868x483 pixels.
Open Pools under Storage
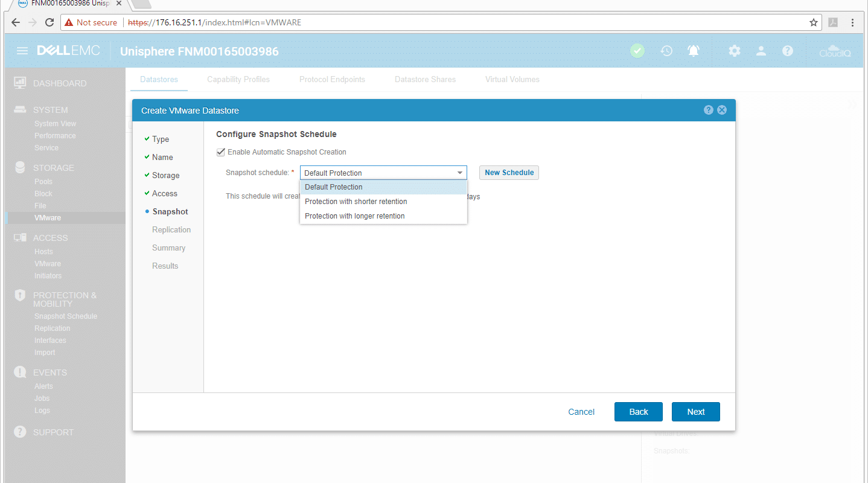[43, 182]
